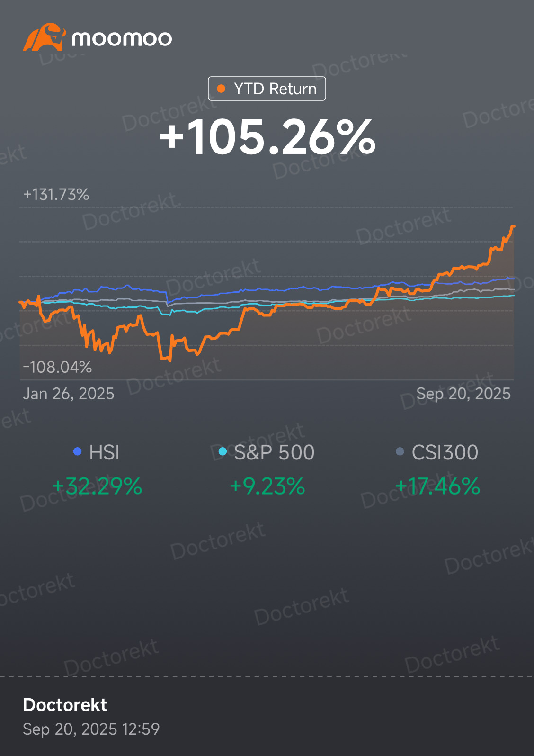The image size is (534, 756).
Task: Click the +32.29% HSI return value
Action: [x=97, y=486]
